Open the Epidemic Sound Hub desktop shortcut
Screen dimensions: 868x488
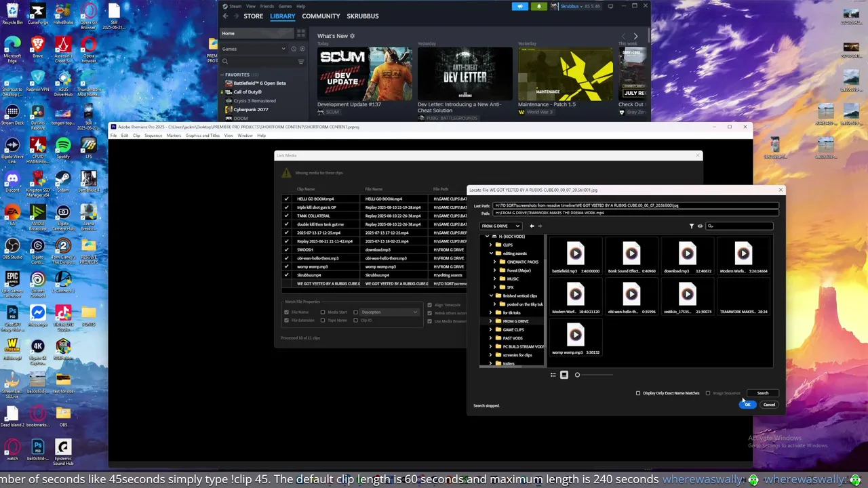[x=63, y=451]
